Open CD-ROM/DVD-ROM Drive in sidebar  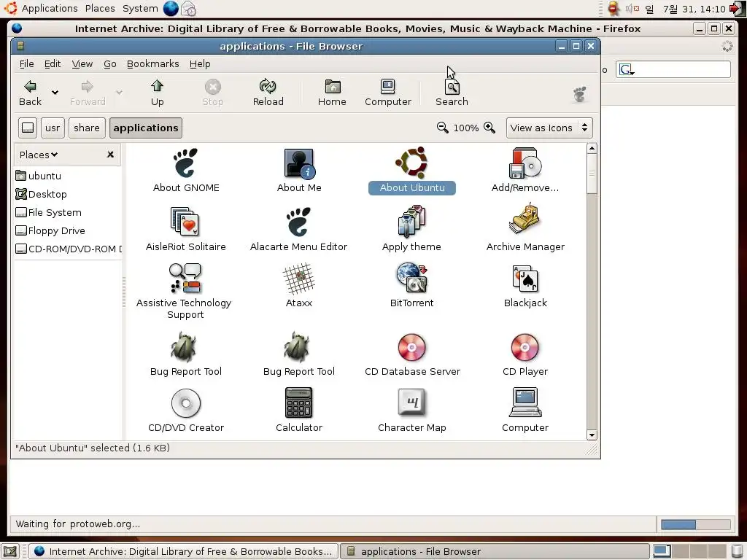pyautogui.click(x=69, y=249)
